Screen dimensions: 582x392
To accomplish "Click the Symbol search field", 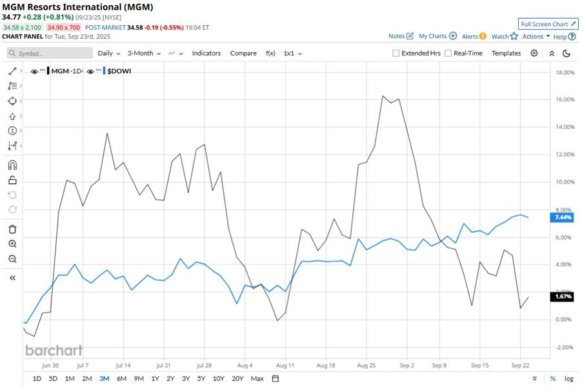I will tap(50, 54).
